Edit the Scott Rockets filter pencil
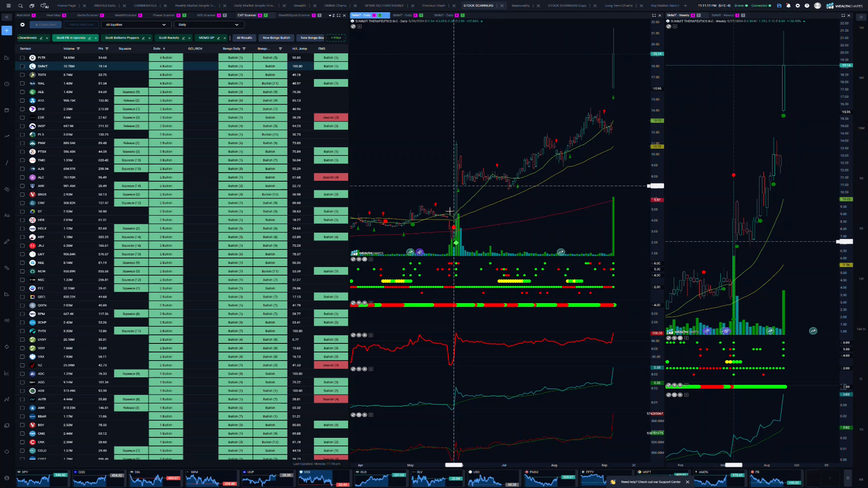The image size is (868, 488). coord(183,38)
